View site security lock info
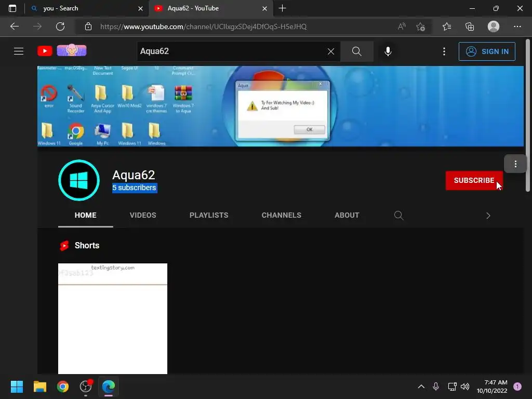This screenshot has width=532, height=399. click(x=88, y=26)
